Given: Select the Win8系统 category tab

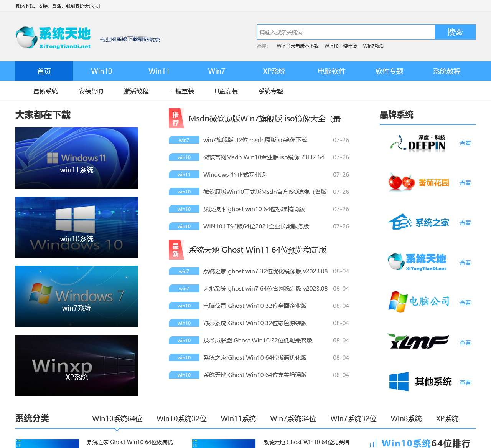Looking at the screenshot, I should pyautogui.click(x=406, y=418).
